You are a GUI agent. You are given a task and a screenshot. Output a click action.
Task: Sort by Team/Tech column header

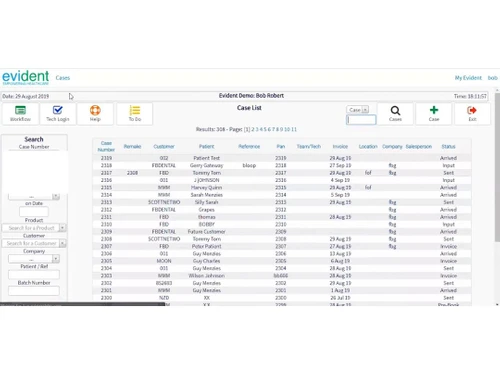[309, 146]
